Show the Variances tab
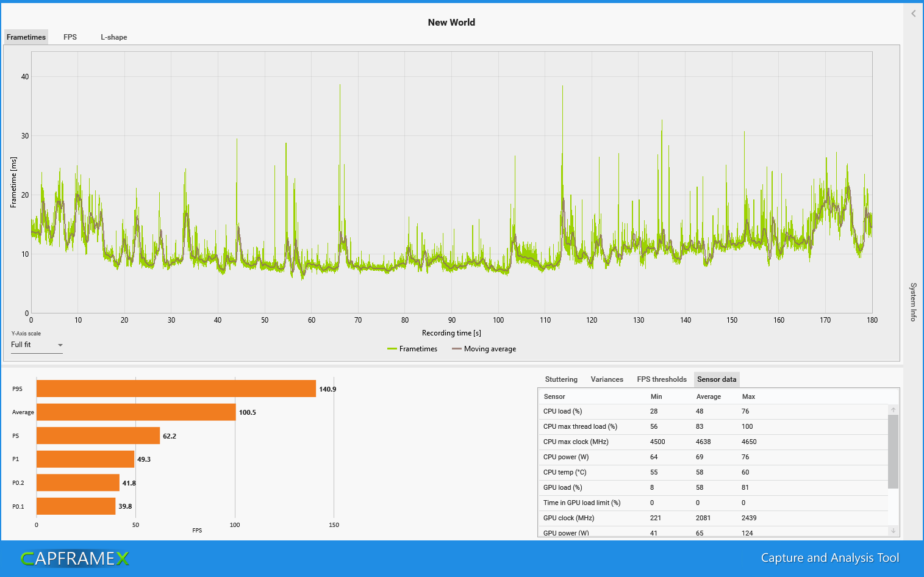Viewport: 924px width, 577px height. pos(607,379)
